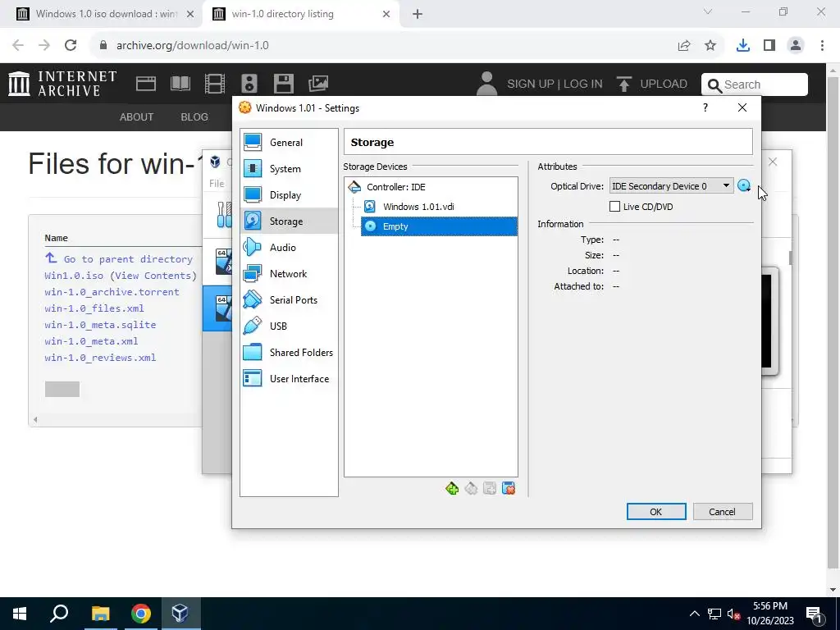Click the address bar URL
This screenshot has height=630, width=840.
click(x=192, y=46)
